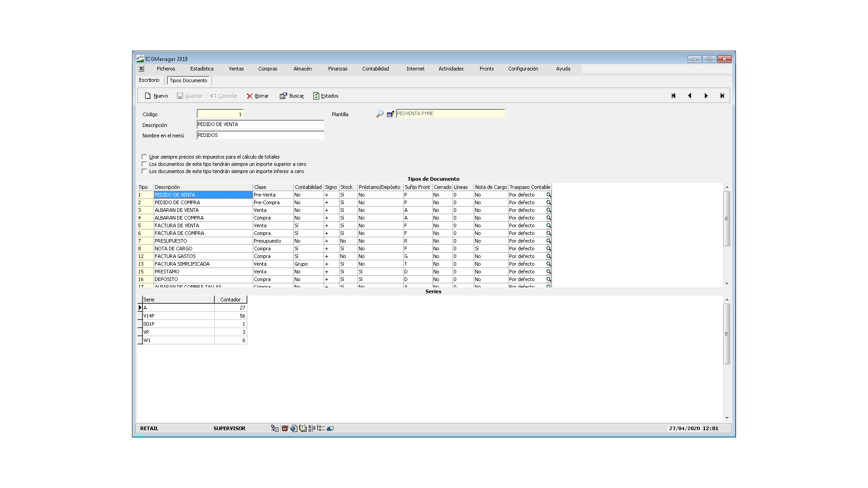The width and height of the screenshot is (868, 488).
Task: Click the list layout status bar icon
Action: [x=312, y=428]
